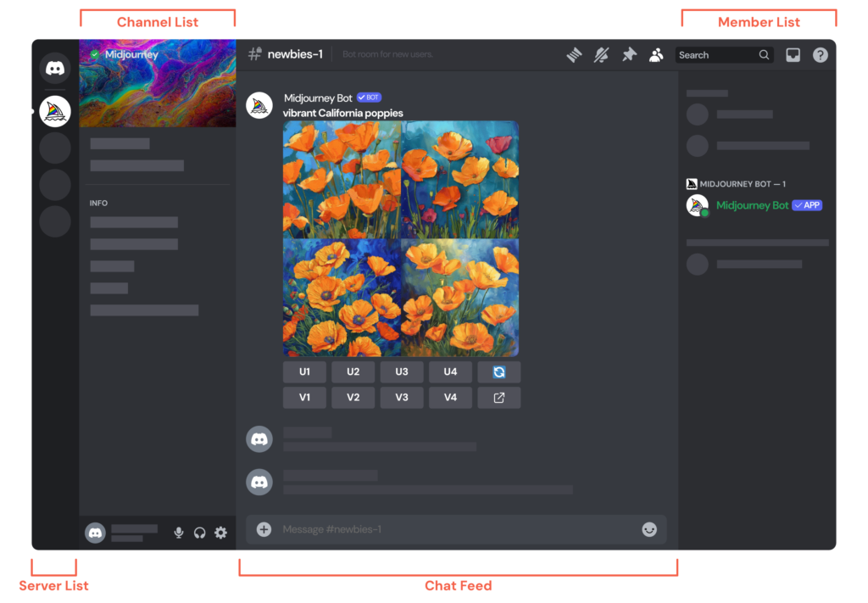Deafen audio with the headphones toggle
This screenshot has width=868, height=603.
pyautogui.click(x=198, y=533)
